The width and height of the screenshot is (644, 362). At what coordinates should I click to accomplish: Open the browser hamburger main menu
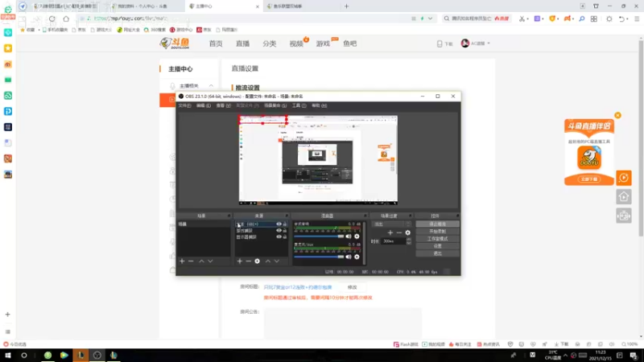pos(637,19)
